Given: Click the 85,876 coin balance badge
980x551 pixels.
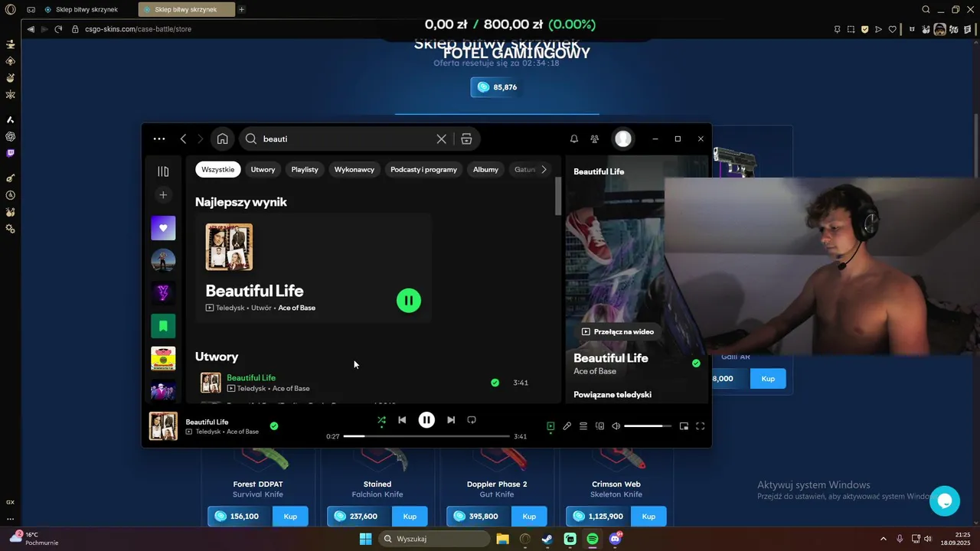Looking at the screenshot, I should [x=497, y=87].
